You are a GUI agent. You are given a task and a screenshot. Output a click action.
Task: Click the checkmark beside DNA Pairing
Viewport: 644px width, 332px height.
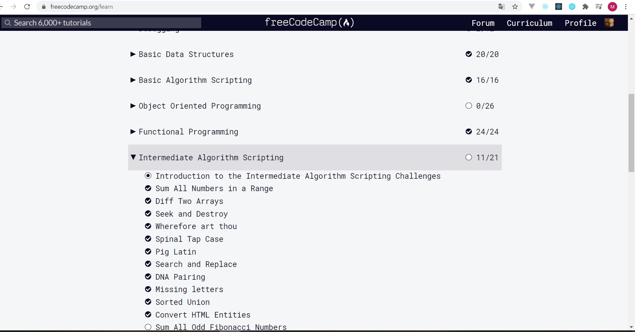point(148,277)
